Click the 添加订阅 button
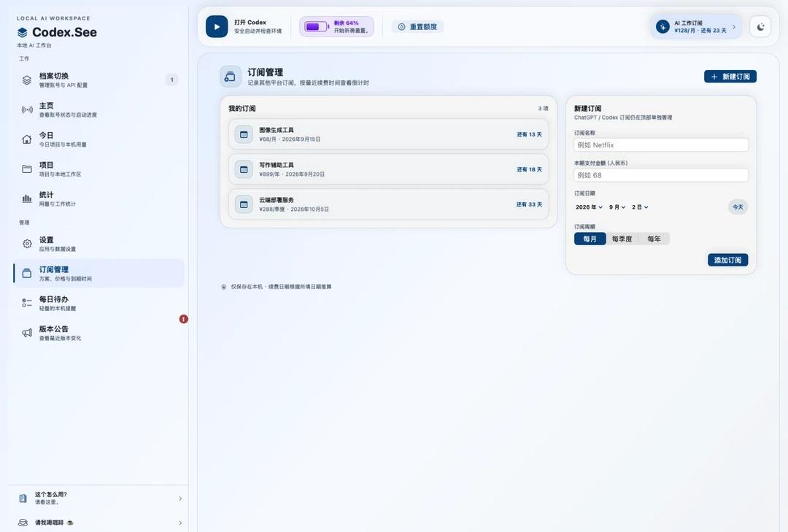788x532 pixels. click(x=727, y=260)
